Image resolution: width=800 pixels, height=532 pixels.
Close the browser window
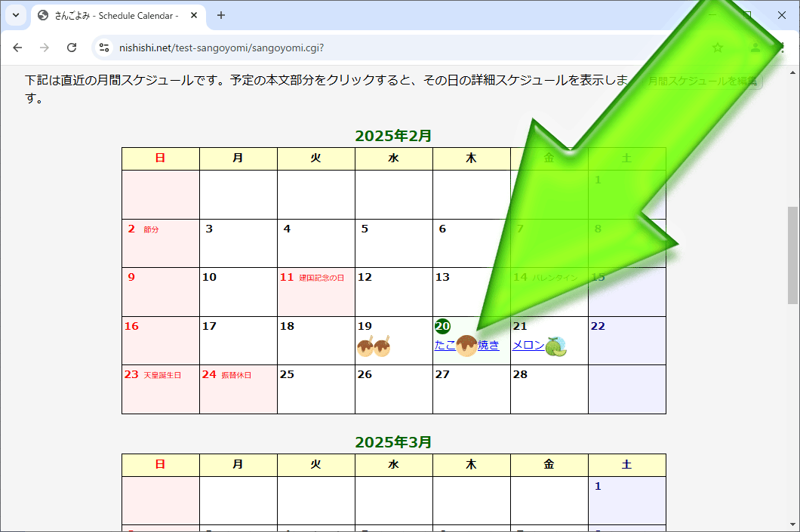[782, 15]
